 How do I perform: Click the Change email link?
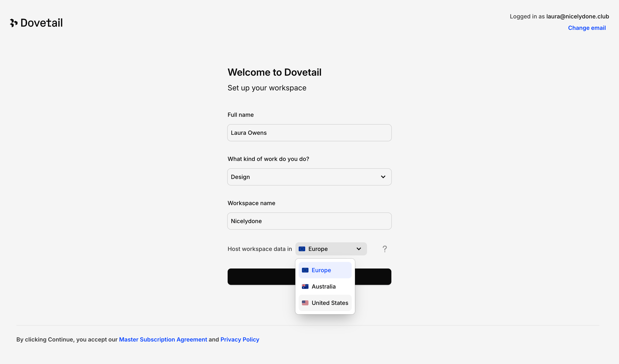[587, 28]
